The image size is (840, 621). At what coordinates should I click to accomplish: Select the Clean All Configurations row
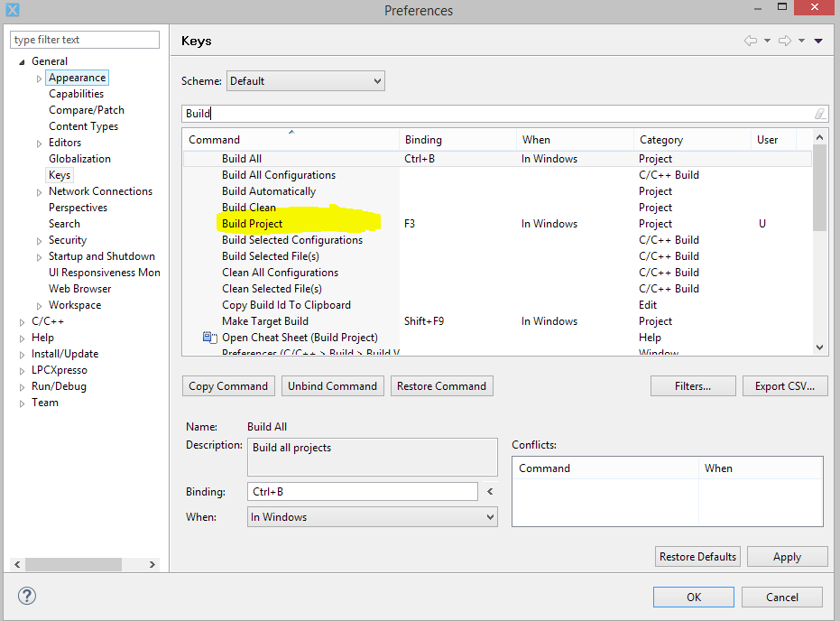tap(497, 273)
